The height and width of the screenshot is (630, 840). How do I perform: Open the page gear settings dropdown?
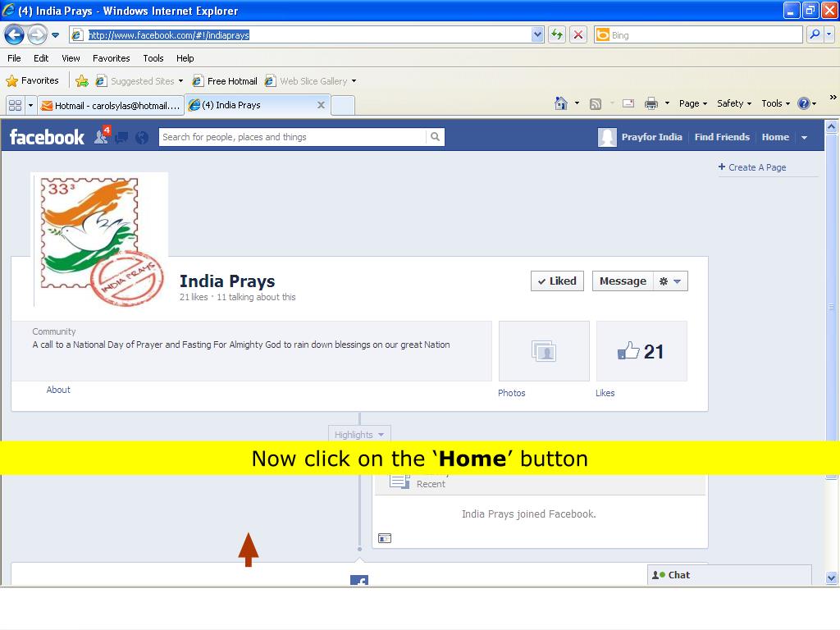[x=670, y=281]
